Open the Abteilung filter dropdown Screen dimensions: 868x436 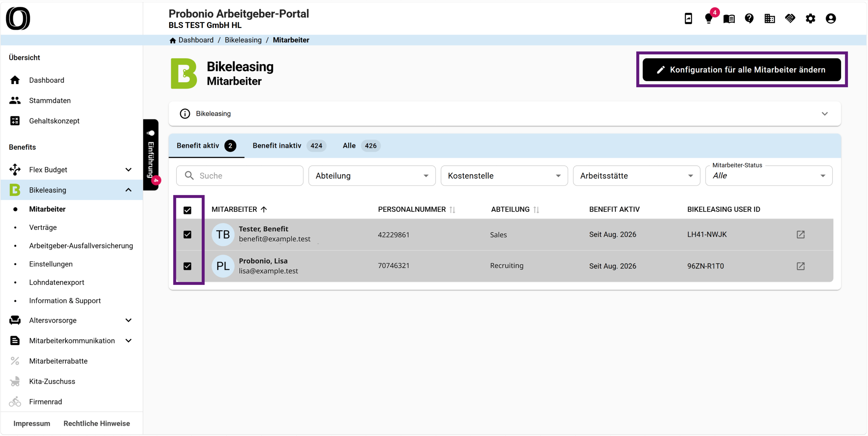[372, 176]
